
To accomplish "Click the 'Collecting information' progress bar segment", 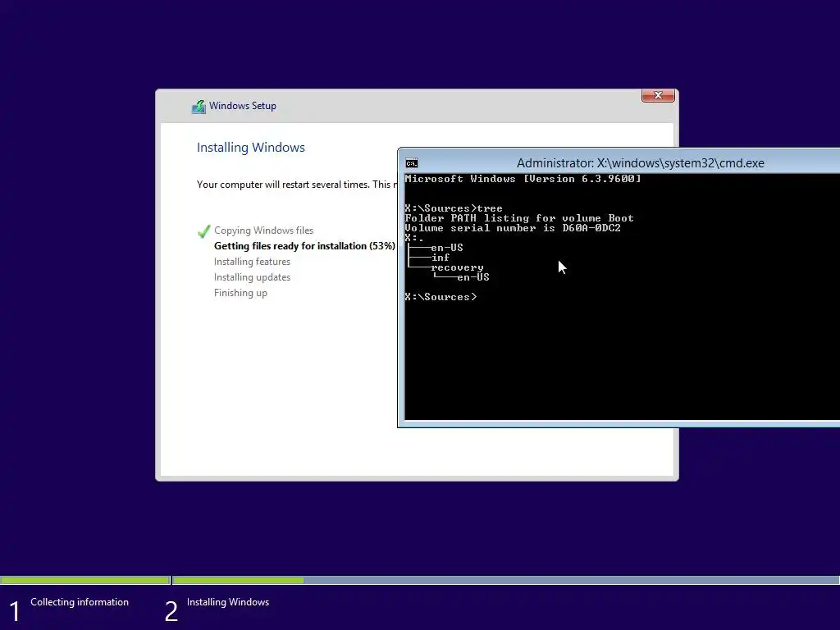I will coord(85,580).
